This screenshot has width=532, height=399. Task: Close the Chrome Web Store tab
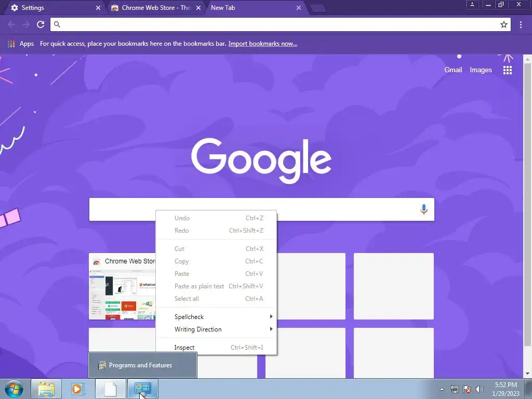(198, 8)
